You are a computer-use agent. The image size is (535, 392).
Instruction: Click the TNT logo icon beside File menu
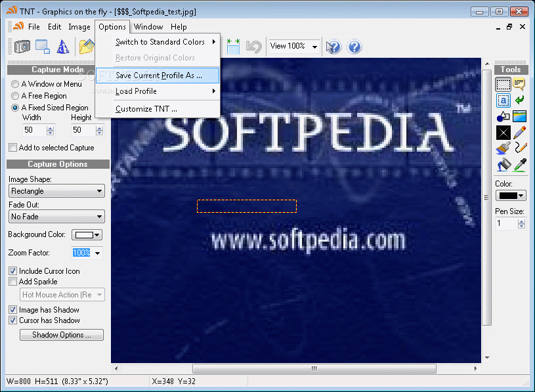[18, 27]
